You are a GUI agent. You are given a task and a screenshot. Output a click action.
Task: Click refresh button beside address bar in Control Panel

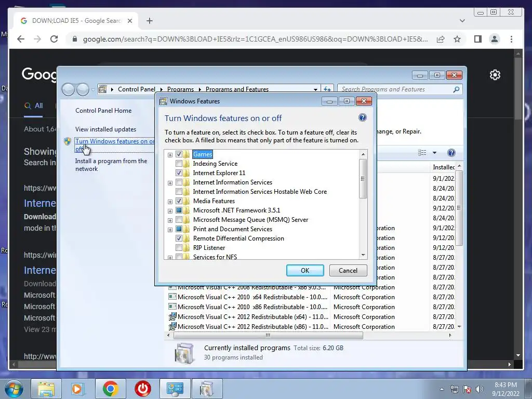coord(327,89)
